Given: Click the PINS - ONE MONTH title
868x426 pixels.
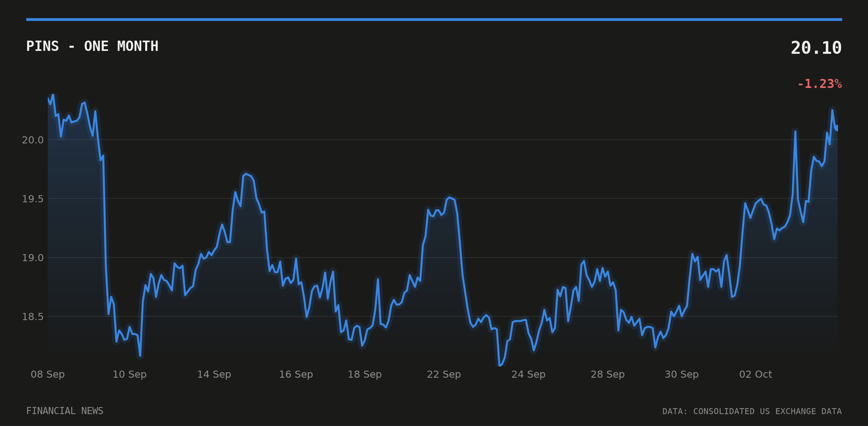Looking at the screenshot, I should tap(92, 46).
